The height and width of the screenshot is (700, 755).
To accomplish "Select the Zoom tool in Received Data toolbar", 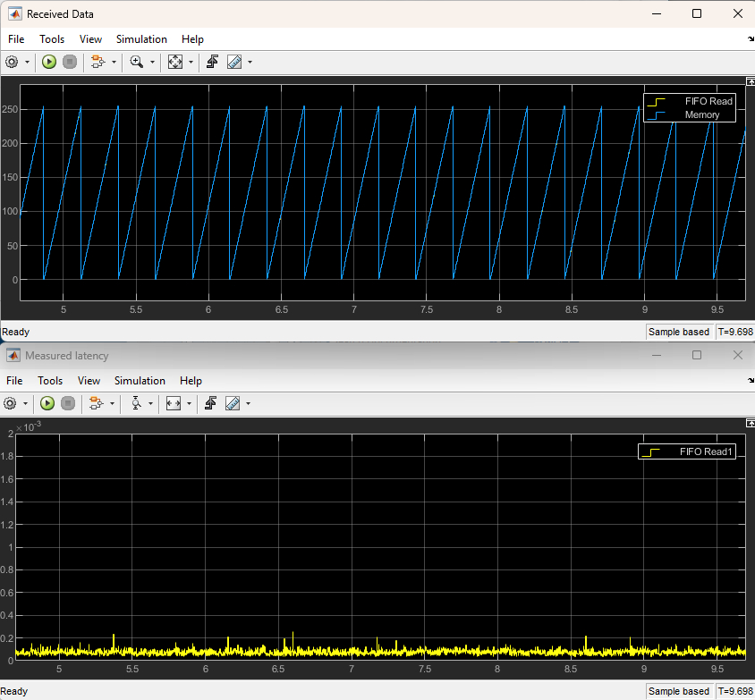I will (137, 62).
